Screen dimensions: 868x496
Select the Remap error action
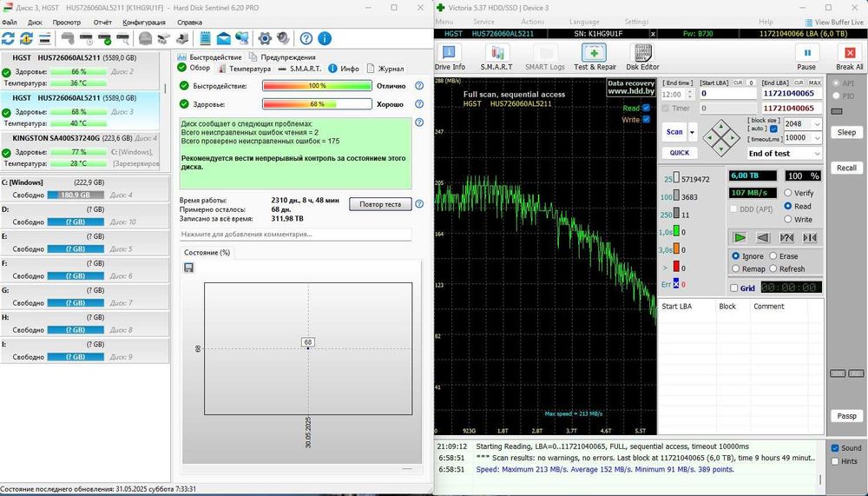pos(736,269)
